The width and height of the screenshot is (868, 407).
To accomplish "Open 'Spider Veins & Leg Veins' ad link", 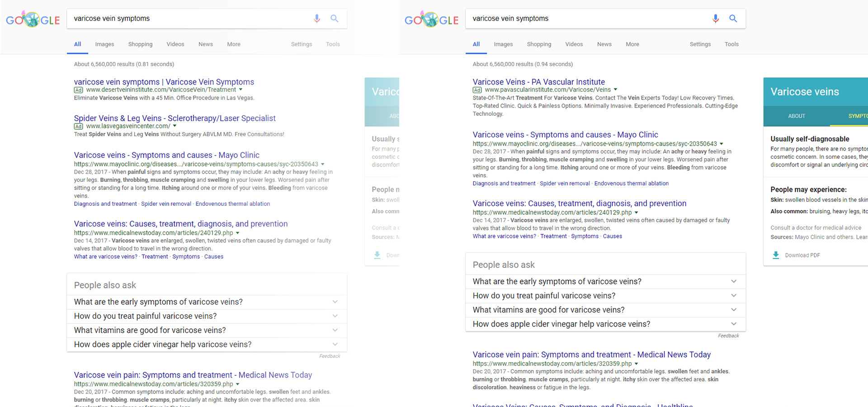I will pos(175,118).
